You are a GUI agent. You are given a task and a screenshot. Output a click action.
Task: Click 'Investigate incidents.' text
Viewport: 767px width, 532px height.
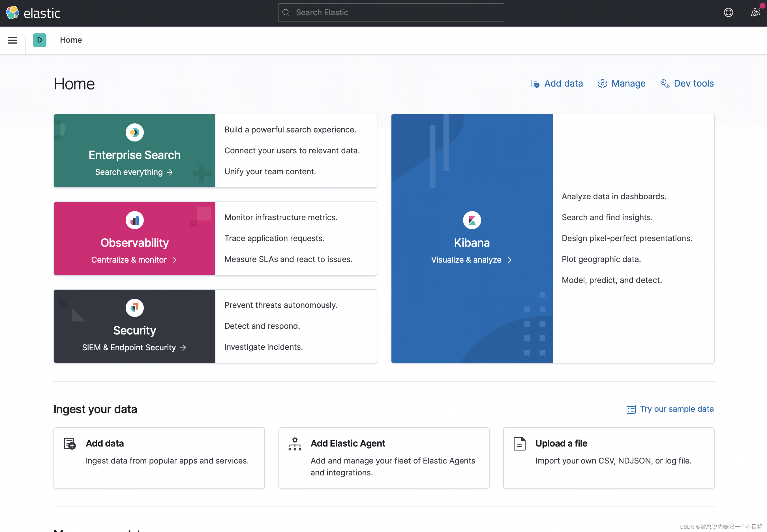click(x=264, y=347)
